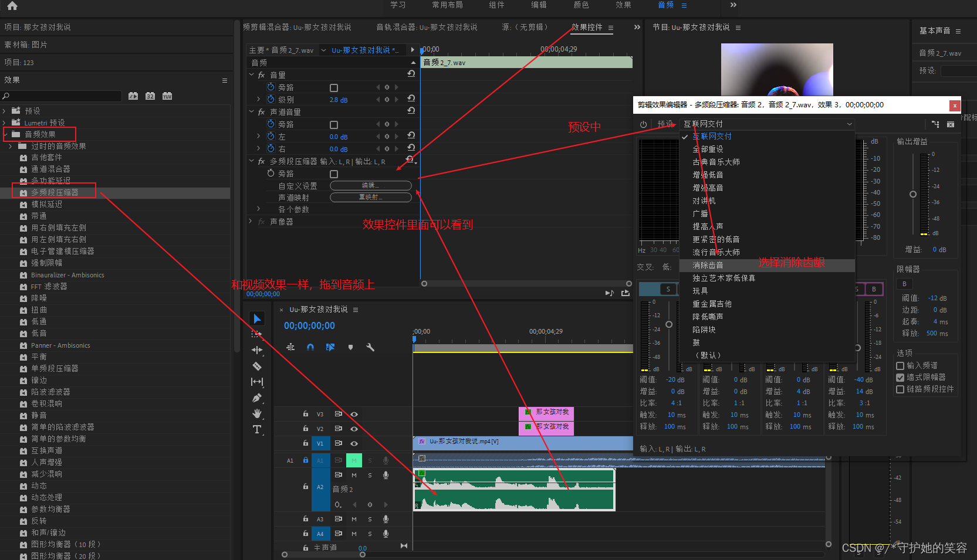
Task: Open the 音轨混合器 panel tab
Action: click(427, 27)
